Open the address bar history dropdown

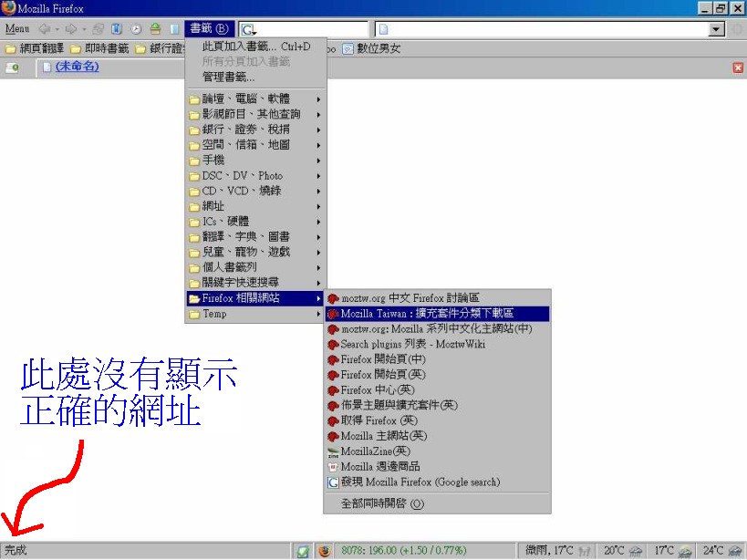tap(716, 29)
